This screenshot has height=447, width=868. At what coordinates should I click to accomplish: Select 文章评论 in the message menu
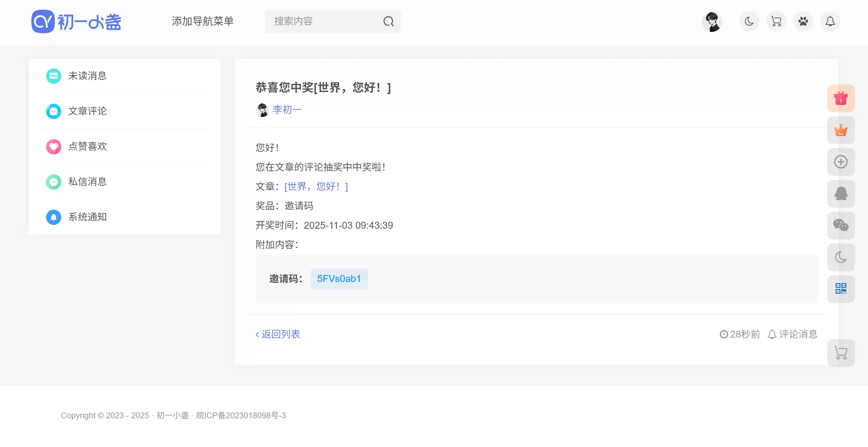(125, 111)
